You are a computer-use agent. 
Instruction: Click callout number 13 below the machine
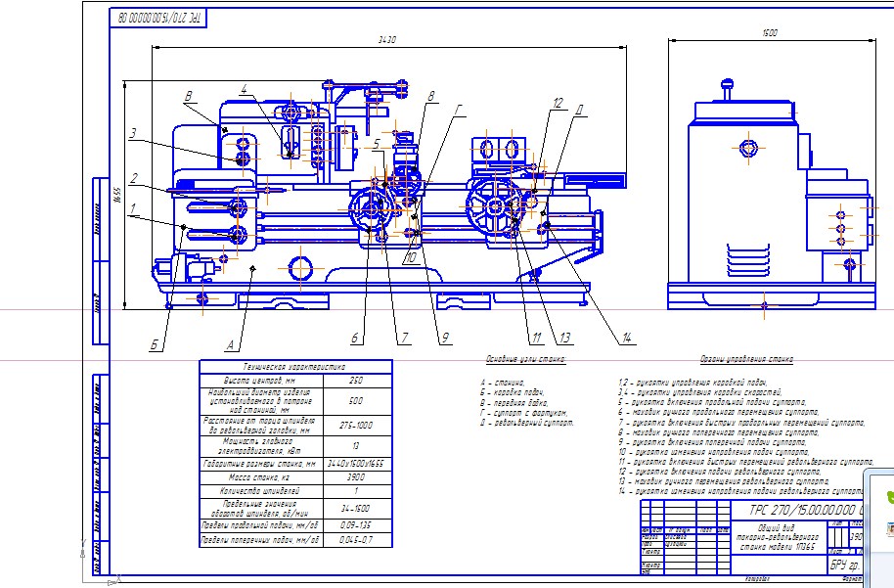(x=564, y=339)
